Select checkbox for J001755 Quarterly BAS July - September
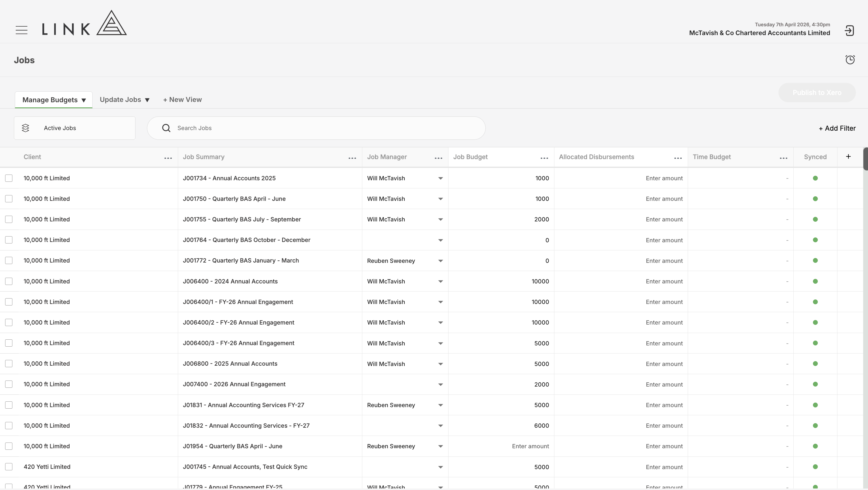 9,219
